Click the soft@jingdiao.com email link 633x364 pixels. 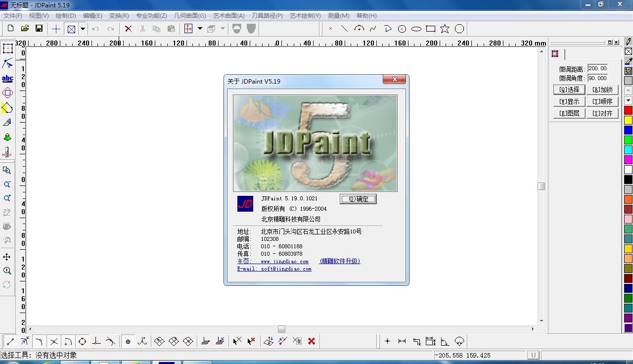coord(286,269)
